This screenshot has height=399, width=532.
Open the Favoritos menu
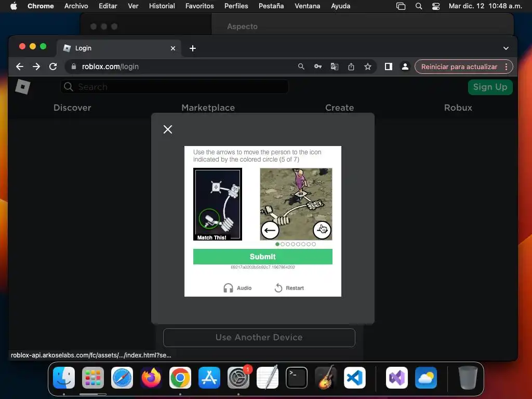pos(199,6)
